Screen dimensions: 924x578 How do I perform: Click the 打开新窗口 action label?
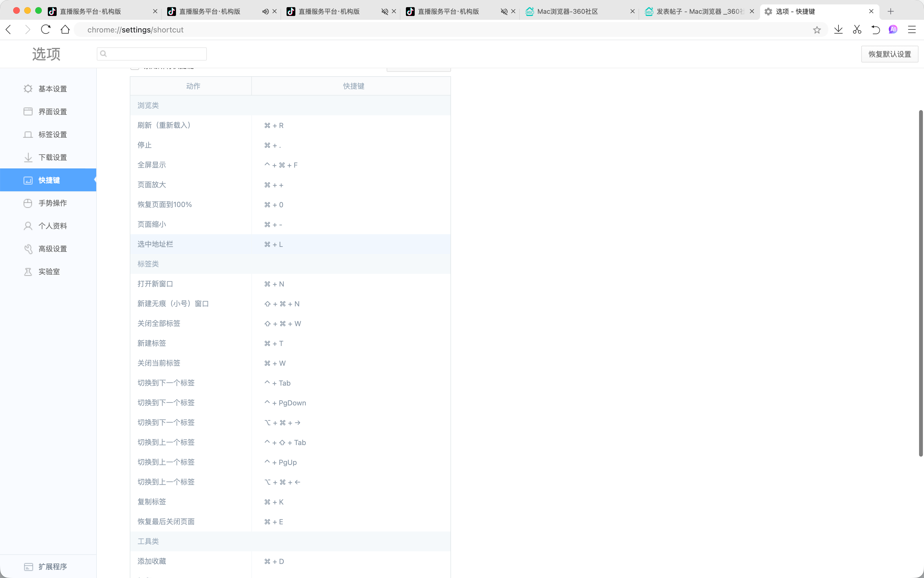(x=155, y=284)
